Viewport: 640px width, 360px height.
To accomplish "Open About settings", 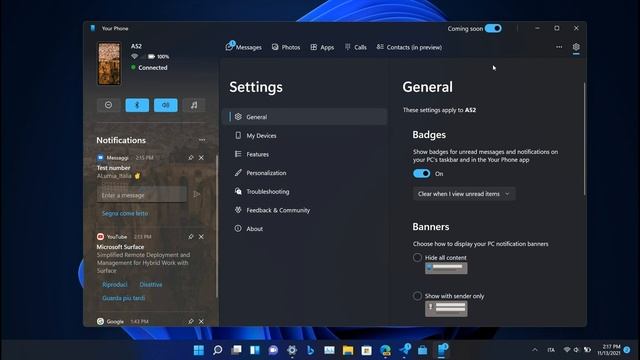I will [x=304, y=229].
